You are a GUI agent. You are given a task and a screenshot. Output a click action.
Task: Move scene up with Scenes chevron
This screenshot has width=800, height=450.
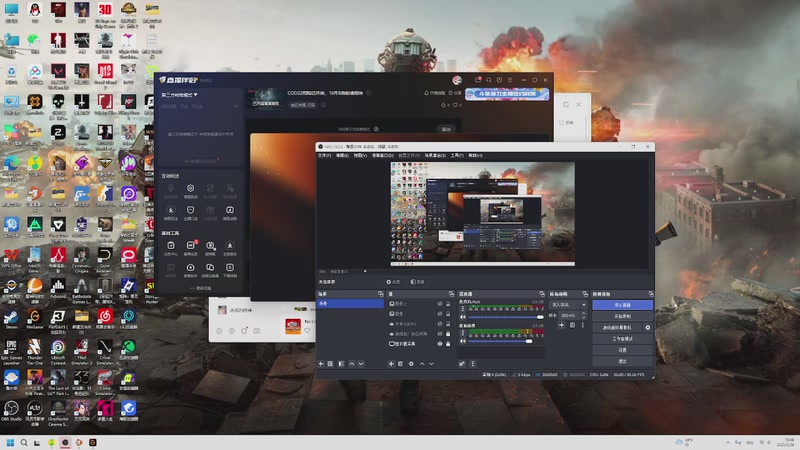pyautogui.click(x=352, y=364)
